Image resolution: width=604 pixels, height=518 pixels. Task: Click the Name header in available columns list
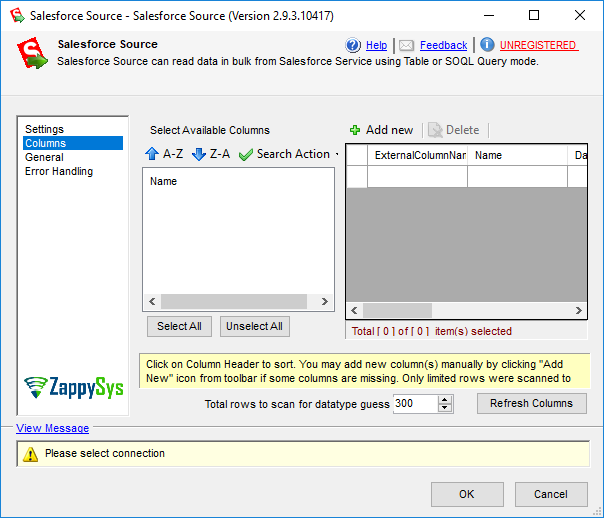click(163, 181)
